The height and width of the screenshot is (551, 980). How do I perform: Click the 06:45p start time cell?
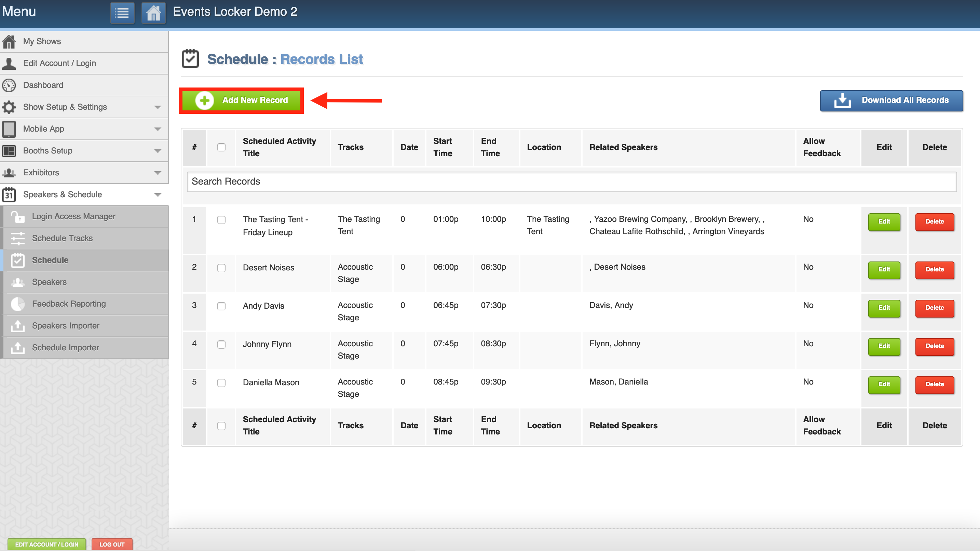point(446,305)
